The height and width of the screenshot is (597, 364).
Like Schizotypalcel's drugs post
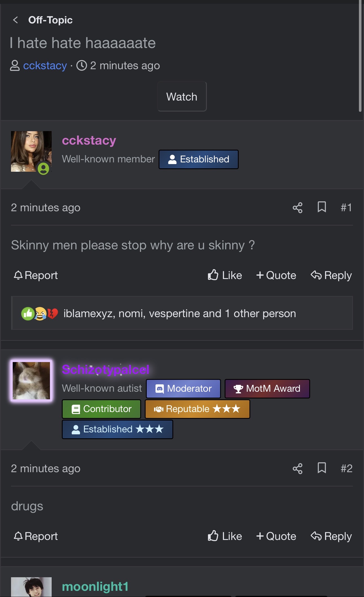[x=225, y=536]
